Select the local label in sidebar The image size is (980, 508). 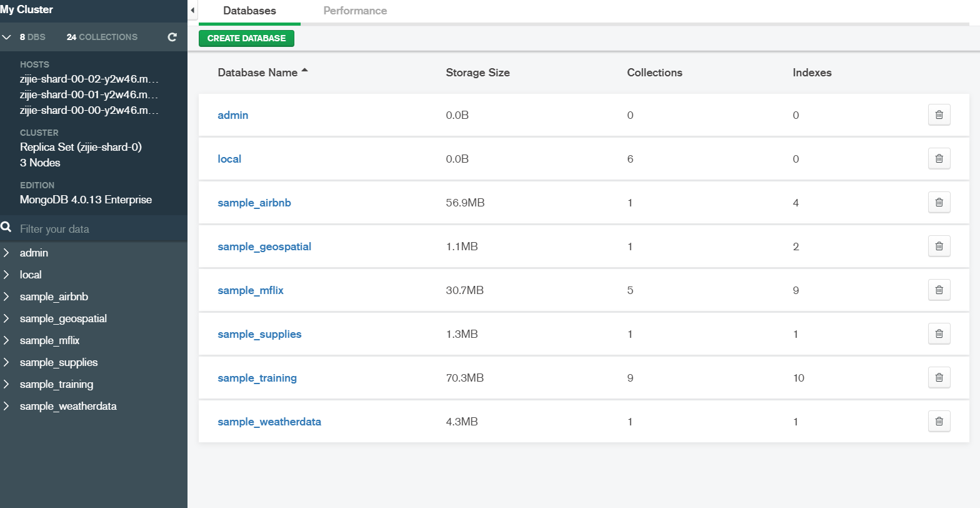tap(31, 275)
